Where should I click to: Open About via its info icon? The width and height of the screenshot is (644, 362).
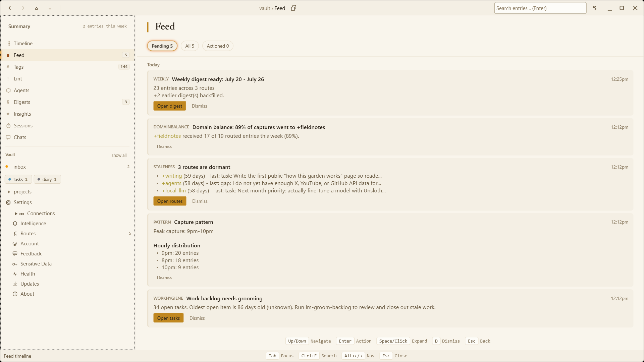[x=15, y=294]
